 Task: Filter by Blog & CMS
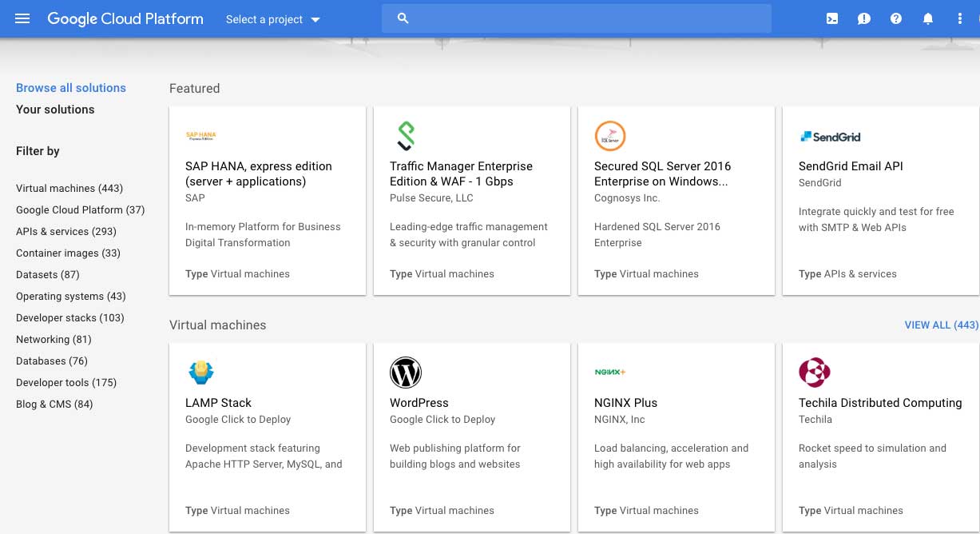54,404
